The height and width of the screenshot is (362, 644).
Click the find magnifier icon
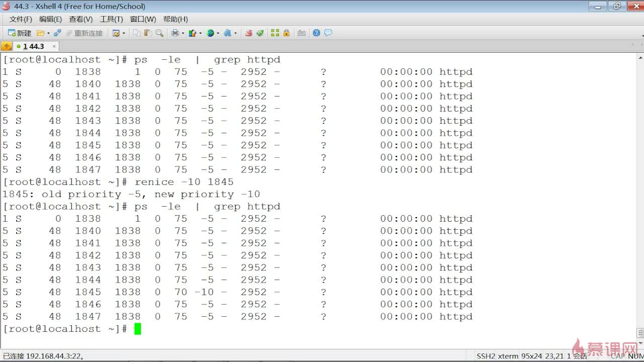click(x=159, y=33)
